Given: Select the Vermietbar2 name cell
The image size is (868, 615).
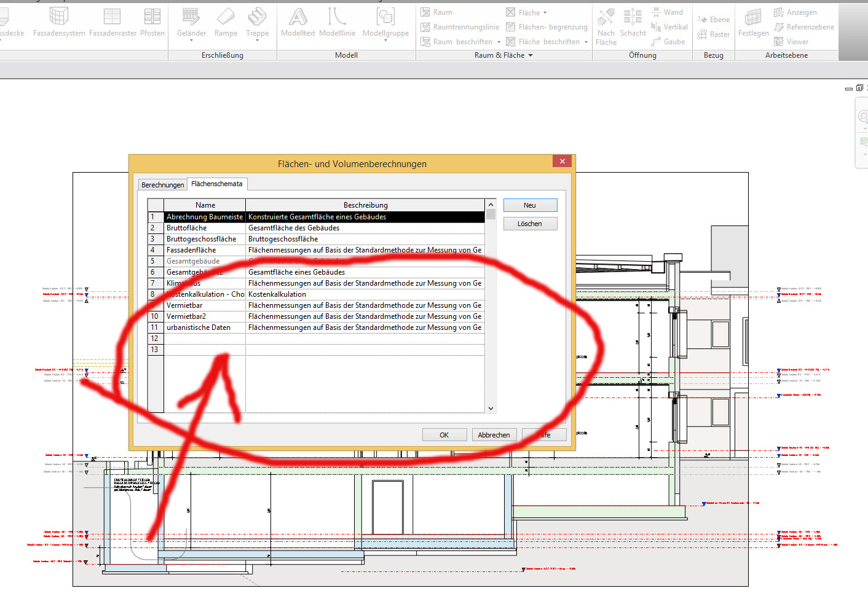Looking at the screenshot, I should point(205,316).
